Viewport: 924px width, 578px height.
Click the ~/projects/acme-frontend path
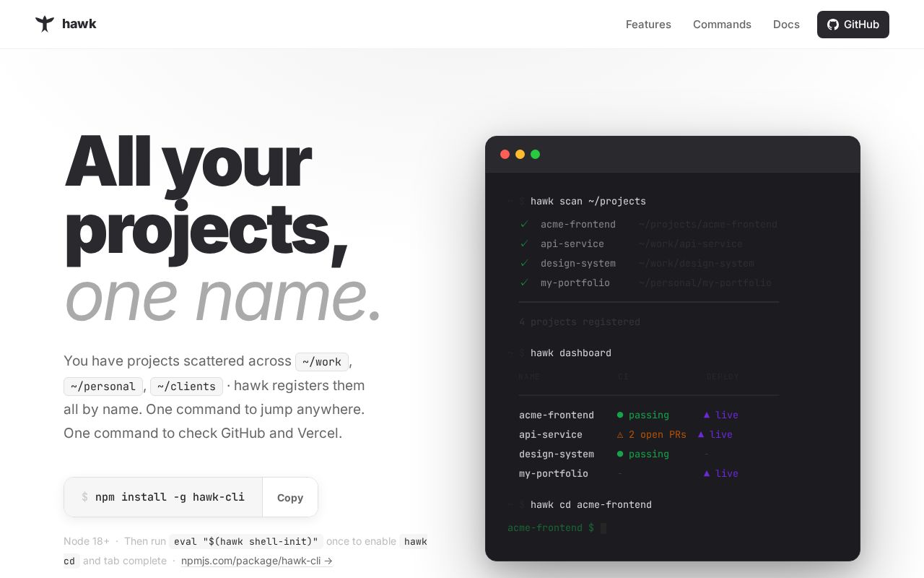pyautogui.click(x=708, y=224)
